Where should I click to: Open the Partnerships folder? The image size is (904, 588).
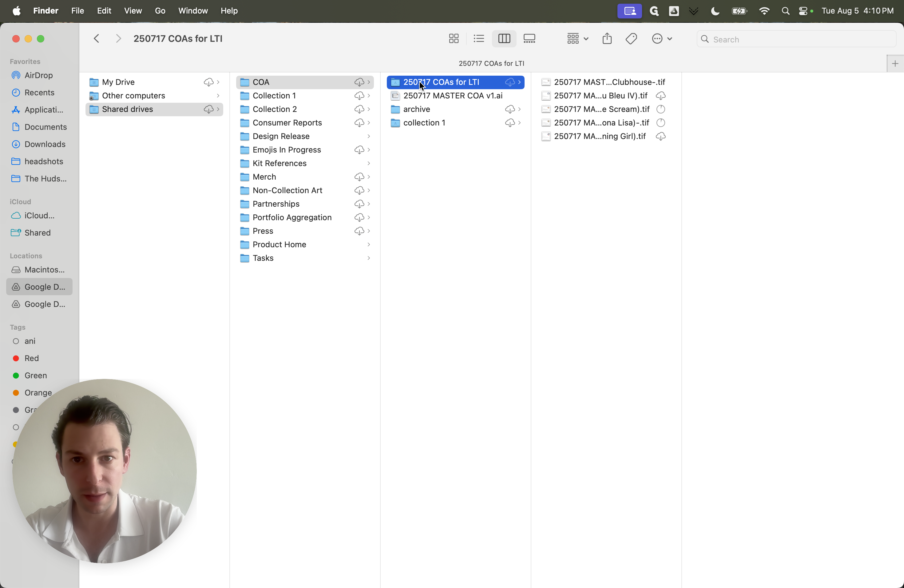pyautogui.click(x=305, y=204)
